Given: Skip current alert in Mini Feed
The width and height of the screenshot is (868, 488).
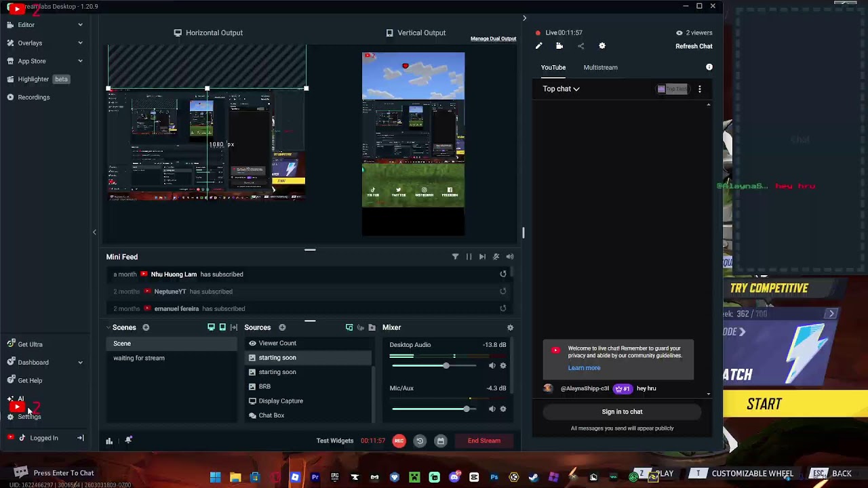Looking at the screenshot, I should click(x=482, y=257).
